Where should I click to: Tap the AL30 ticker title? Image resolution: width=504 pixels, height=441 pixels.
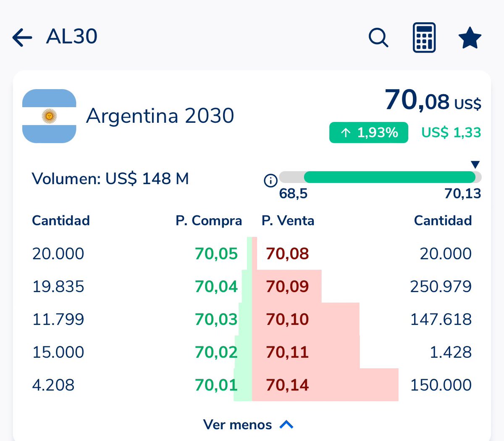point(72,37)
